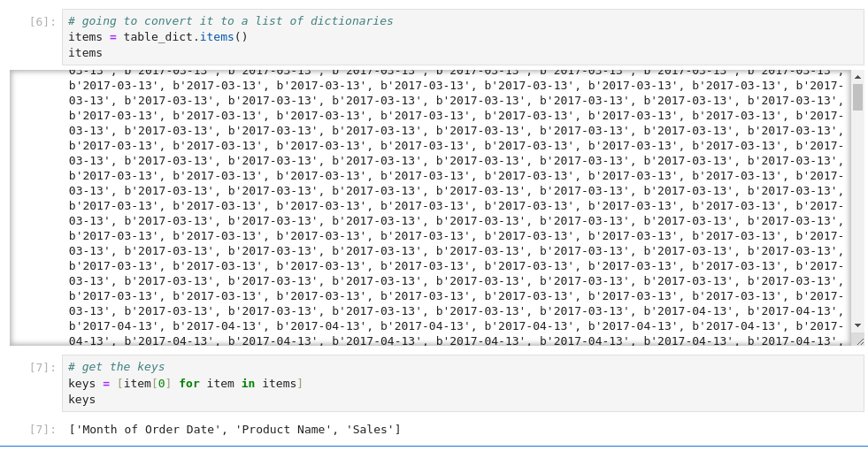Click the [7] output prompt label

click(x=42, y=430)
